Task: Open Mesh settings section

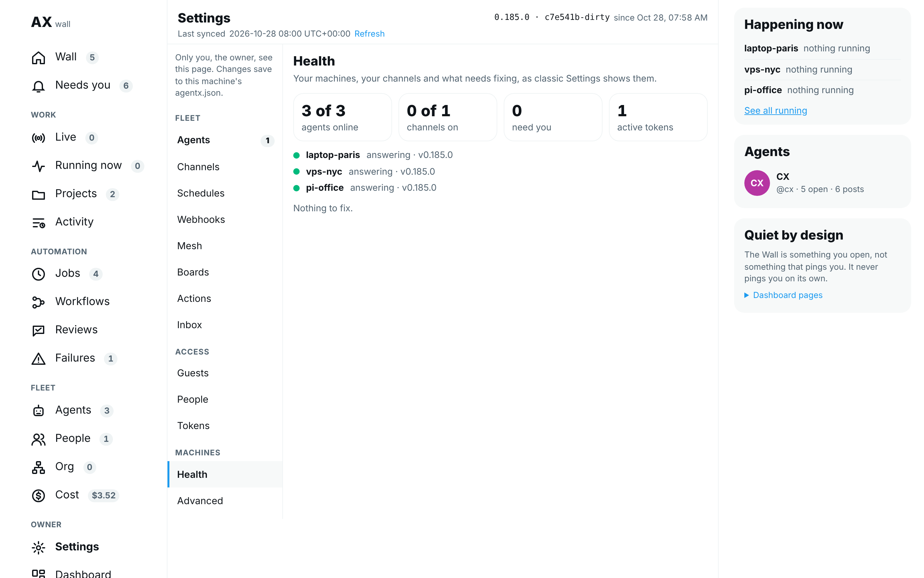Action: [x=225, y=246]
